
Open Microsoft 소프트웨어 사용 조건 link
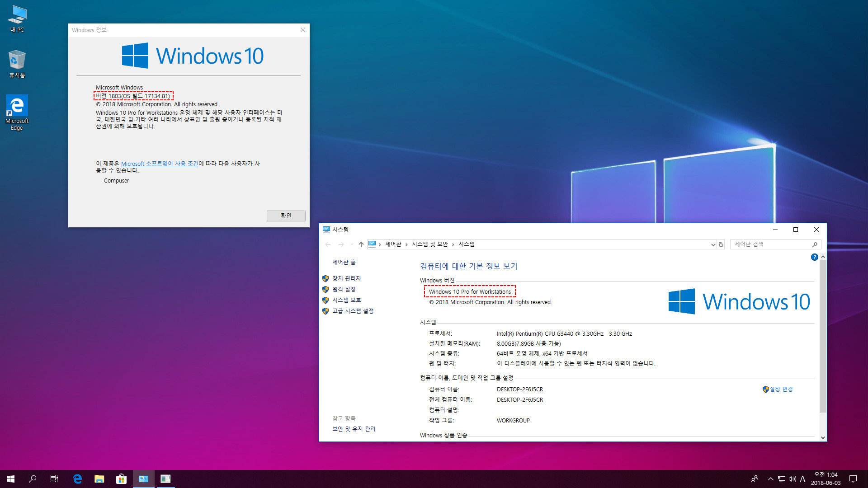tap(160, 164)
